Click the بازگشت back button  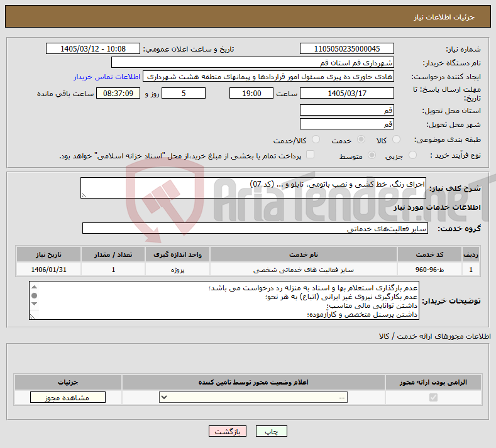(x=228, y=432)
